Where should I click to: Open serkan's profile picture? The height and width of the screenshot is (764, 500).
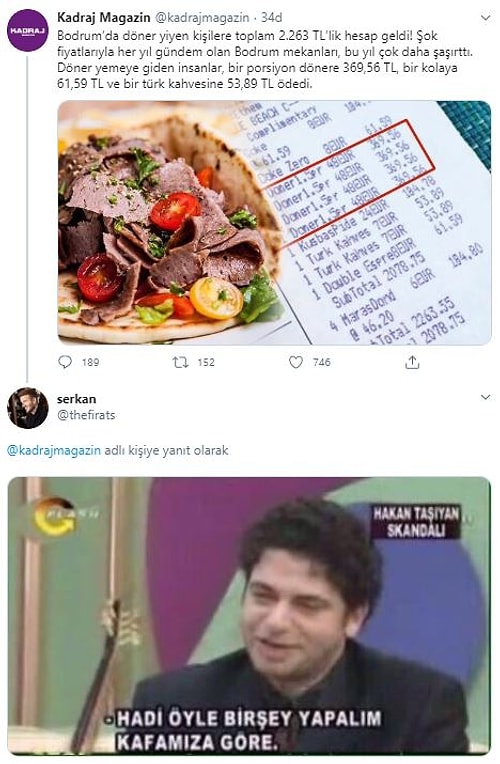point(28,408)
